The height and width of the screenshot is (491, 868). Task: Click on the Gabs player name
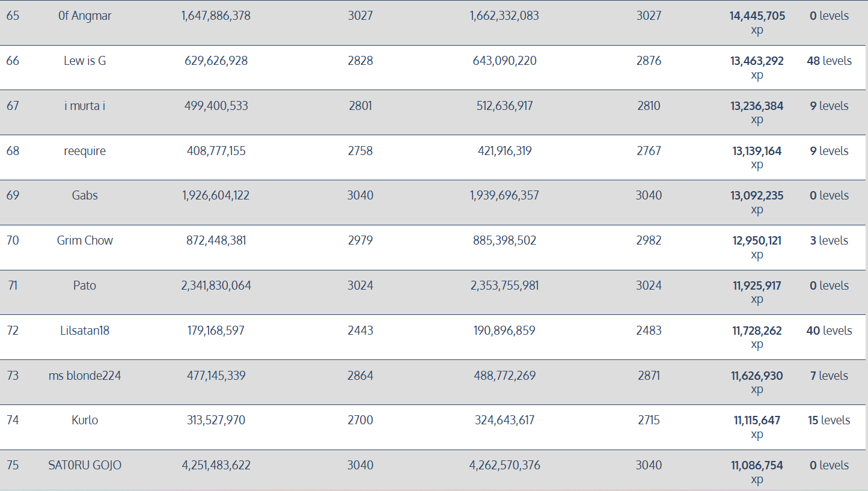click(x=85, y=195)
